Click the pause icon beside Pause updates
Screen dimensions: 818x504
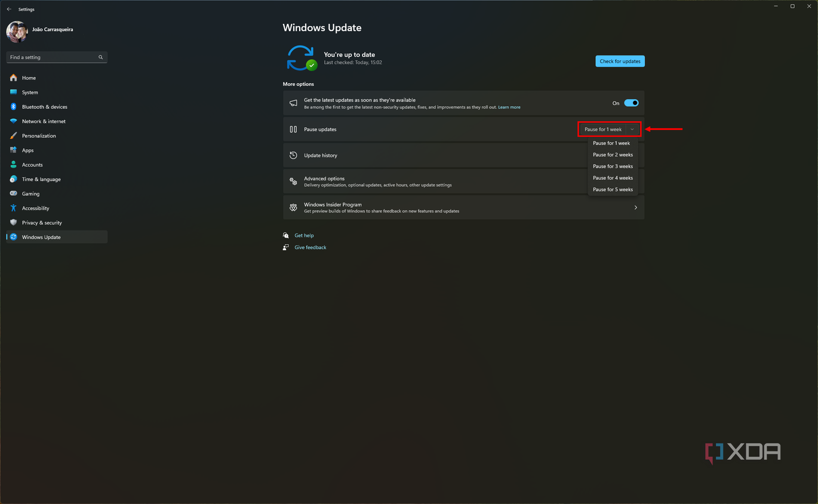(293, 129)
